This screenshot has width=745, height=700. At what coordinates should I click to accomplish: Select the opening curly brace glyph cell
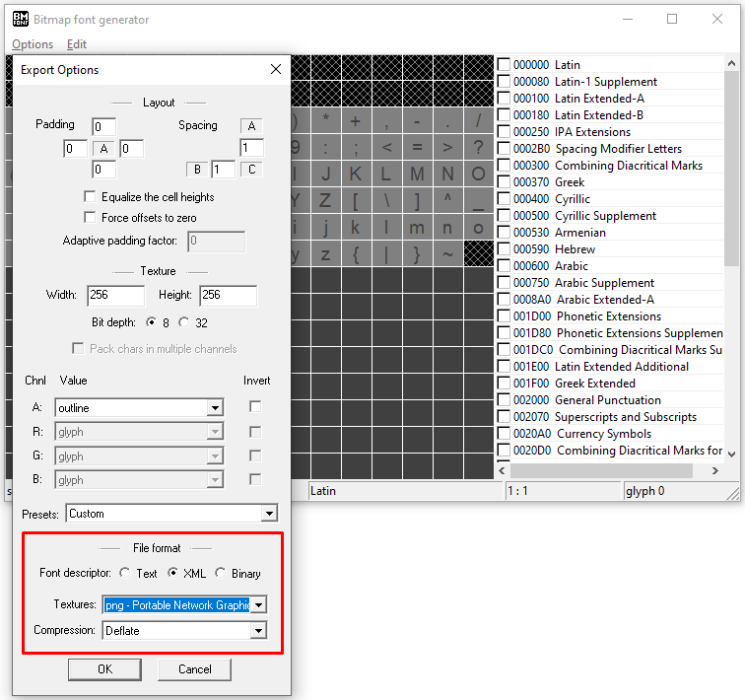tap(356, 253)
